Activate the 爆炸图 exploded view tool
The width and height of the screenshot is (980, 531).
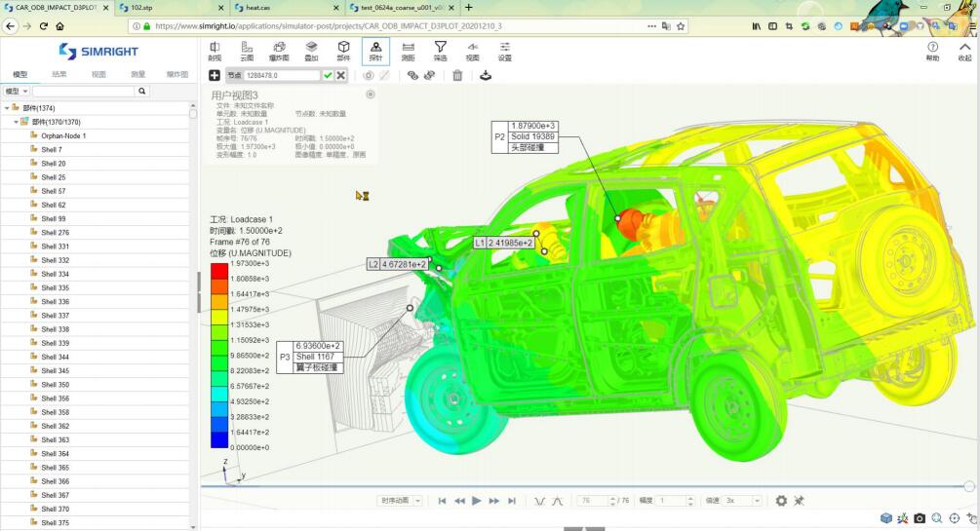[279, 51]
